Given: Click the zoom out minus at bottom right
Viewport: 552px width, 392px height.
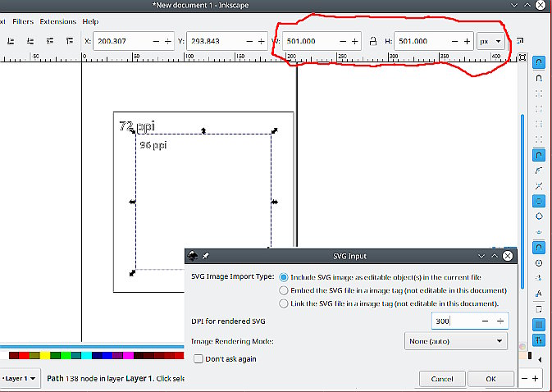Looking at the screenshot, I should click(525, 379).
